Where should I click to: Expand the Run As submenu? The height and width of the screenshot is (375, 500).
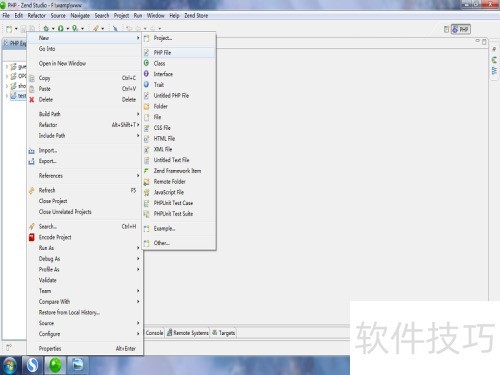click(138, 248)
